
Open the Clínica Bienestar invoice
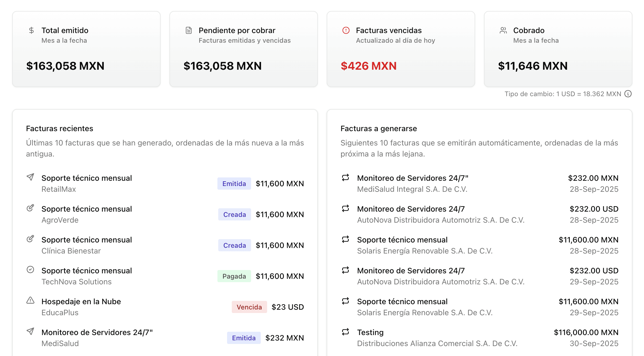point(165,245)
